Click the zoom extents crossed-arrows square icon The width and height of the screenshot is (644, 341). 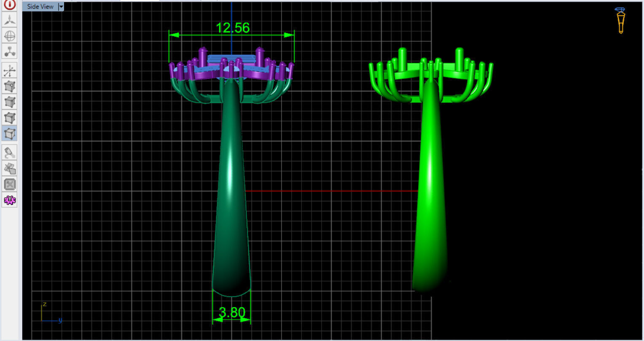tap(10, 184)
